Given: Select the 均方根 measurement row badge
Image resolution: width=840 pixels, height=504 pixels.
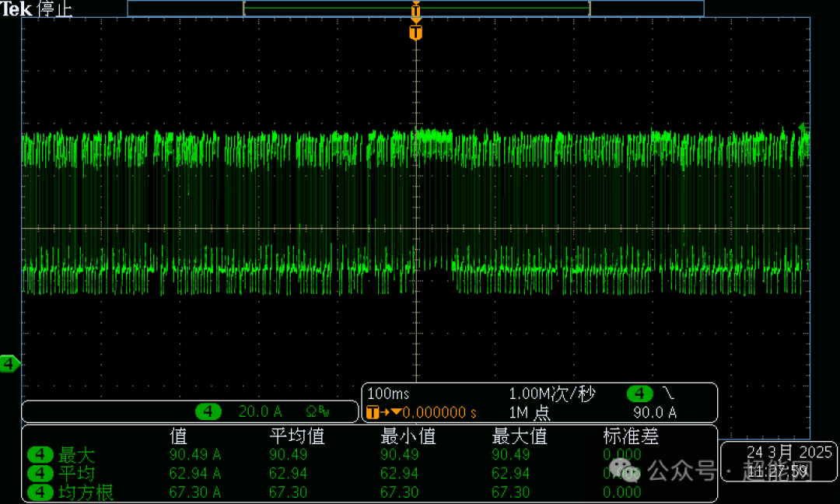Looking at the screenshot, I should pos(40,492).
